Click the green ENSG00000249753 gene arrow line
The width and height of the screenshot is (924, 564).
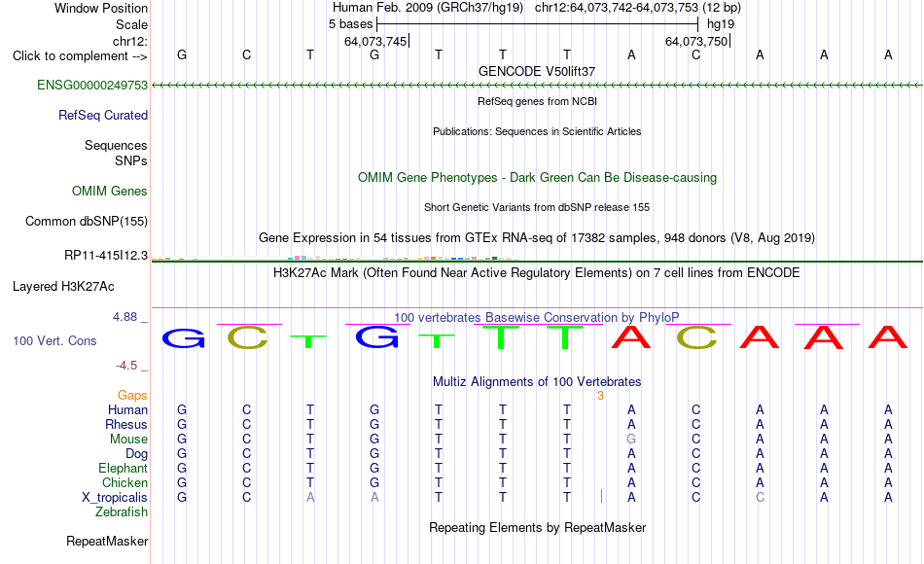tap(537, 86)
